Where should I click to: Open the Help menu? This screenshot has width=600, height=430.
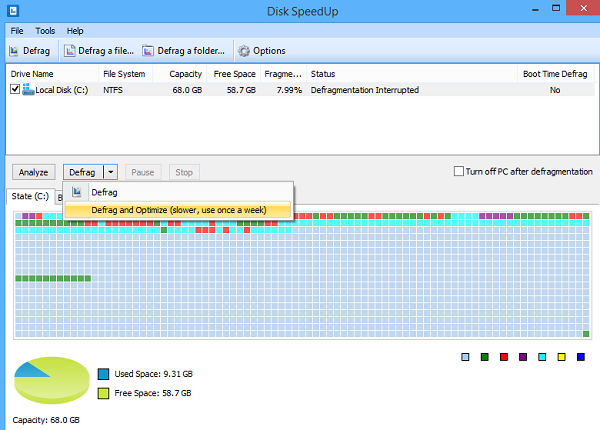(75, 31)
